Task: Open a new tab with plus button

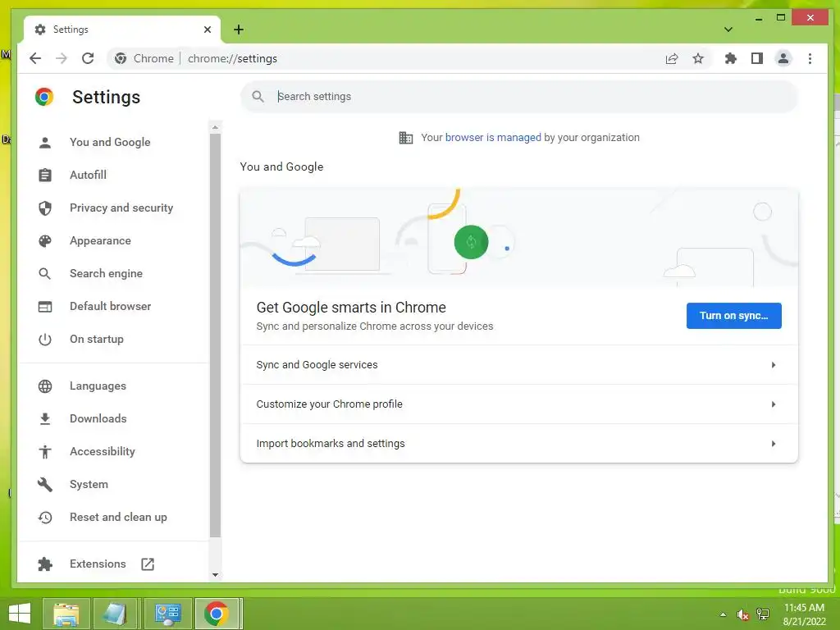Action: pos(239,30)
